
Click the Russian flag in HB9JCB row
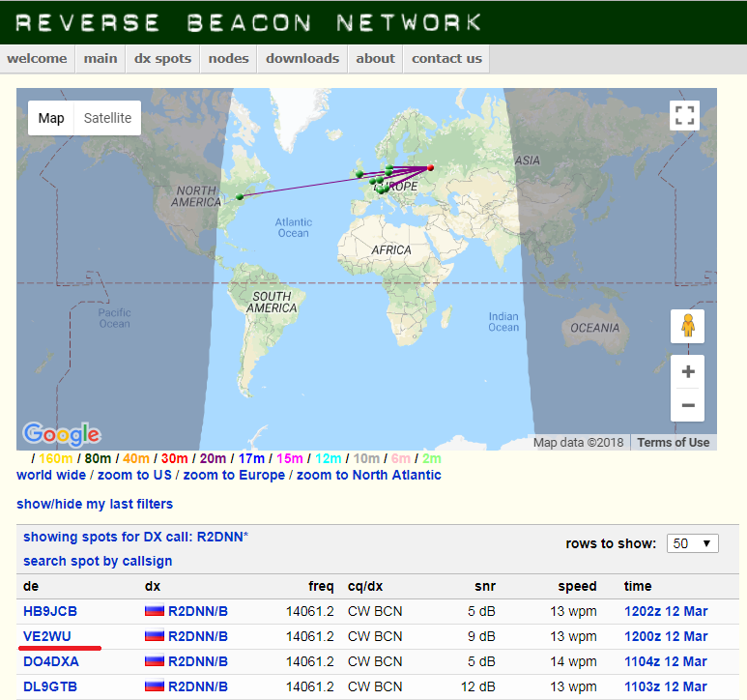tap(155, 610)
